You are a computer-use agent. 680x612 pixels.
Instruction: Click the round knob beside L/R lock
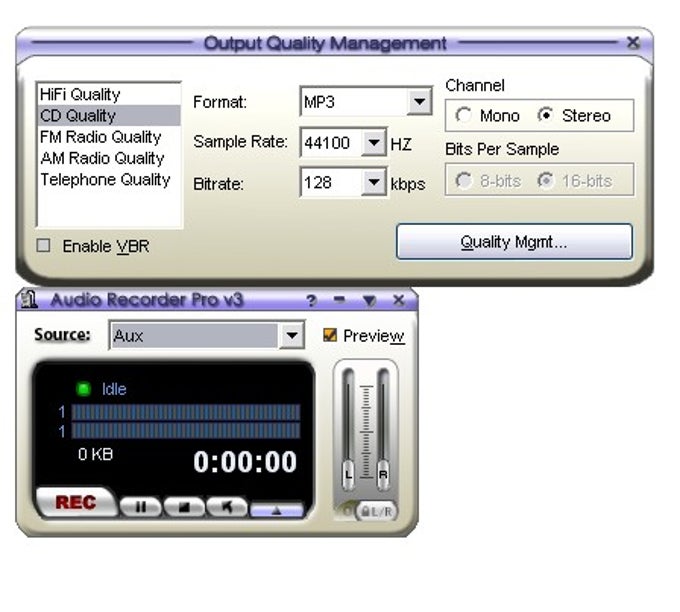347,510
